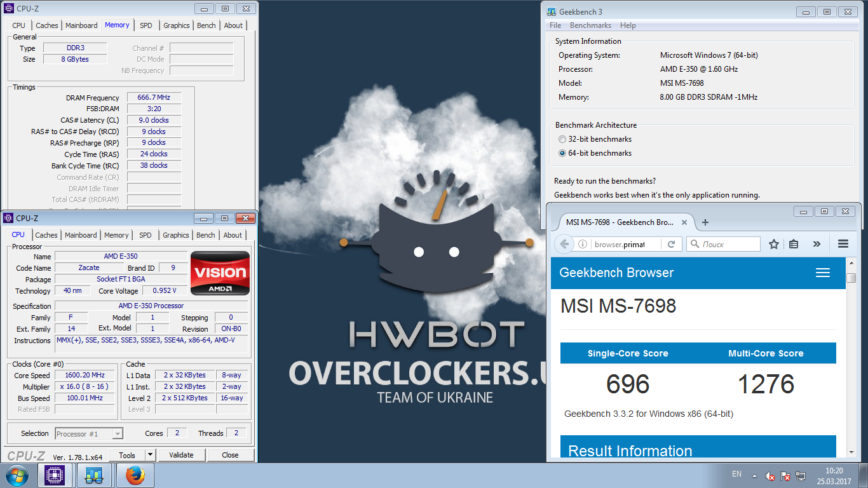Open SPD tab in upper CPU-Z
The width and height of the screenshot is (868, 488).
click(146, 25)
